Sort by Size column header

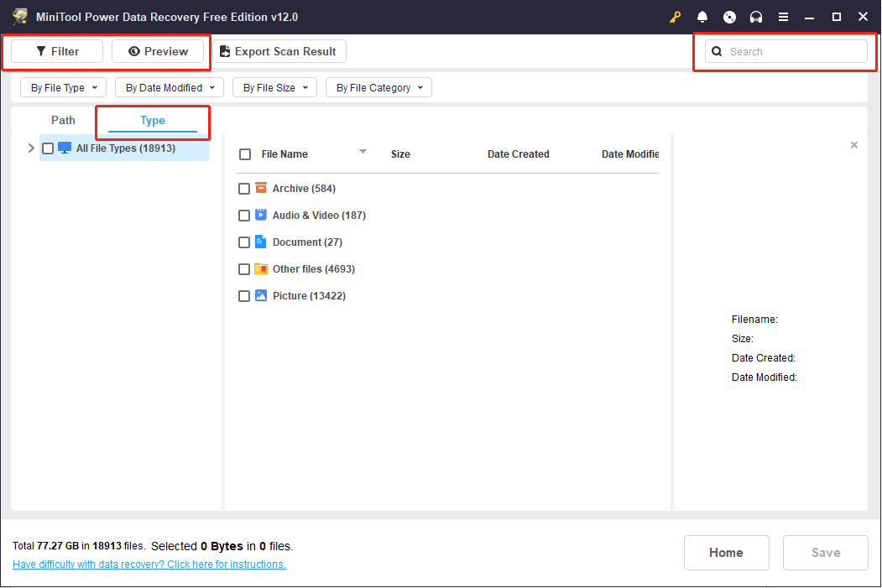400,154
